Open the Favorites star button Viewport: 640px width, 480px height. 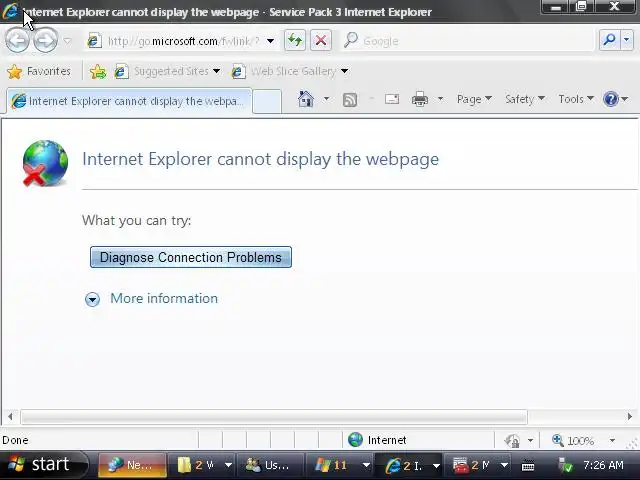(39, 71)
